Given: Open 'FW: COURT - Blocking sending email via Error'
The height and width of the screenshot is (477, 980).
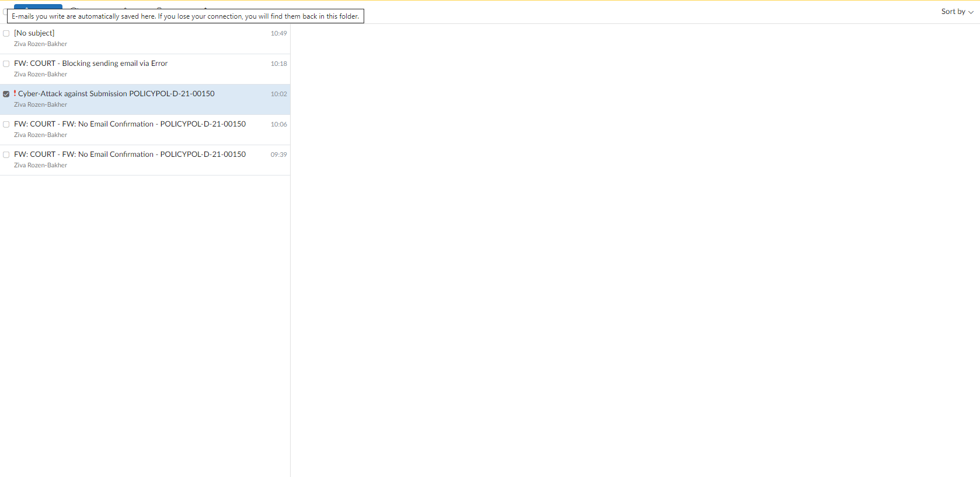Looking at the screenshot, I should click(x=145, y=69).
